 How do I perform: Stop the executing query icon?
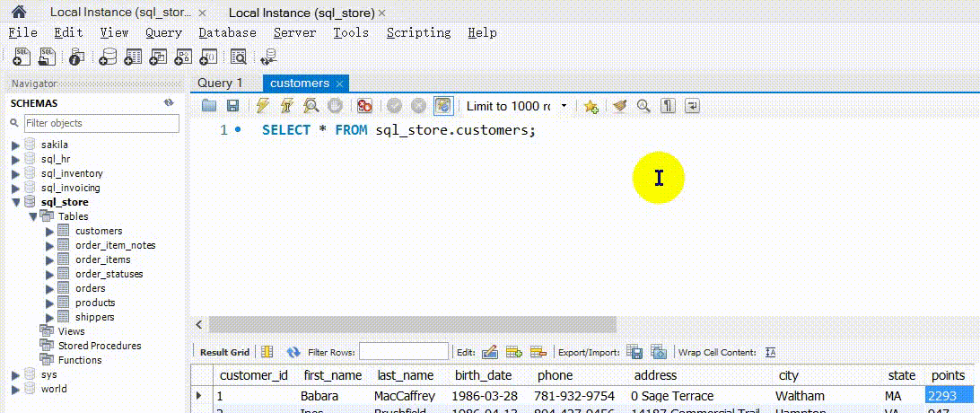click(335, 106)
